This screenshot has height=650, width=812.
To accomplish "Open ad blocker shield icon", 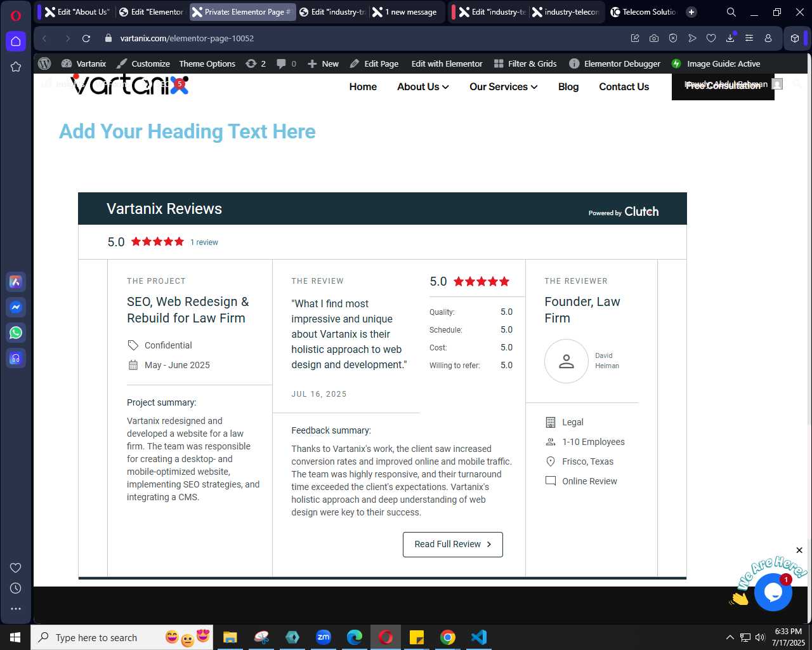I will click(x=673, y=38).
